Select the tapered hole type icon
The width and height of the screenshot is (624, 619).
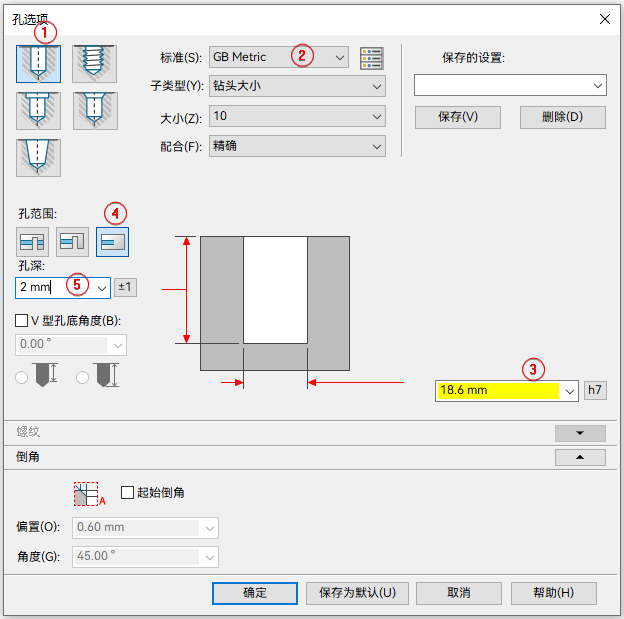38,158
